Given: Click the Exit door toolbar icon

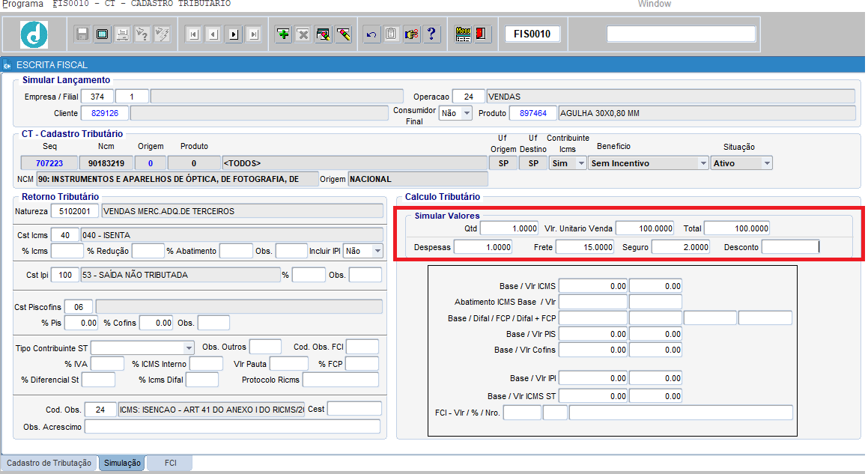Looking at the screenshot, I should [x=482, y=34].
